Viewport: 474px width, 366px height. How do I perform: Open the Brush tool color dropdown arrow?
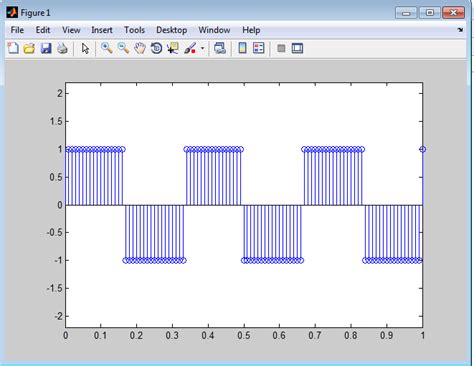(202, 48)
